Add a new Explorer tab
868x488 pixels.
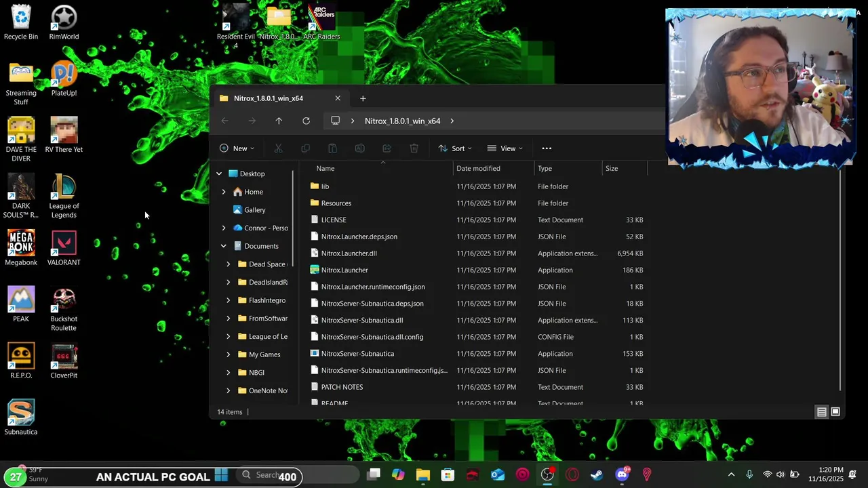click(363, 98)
